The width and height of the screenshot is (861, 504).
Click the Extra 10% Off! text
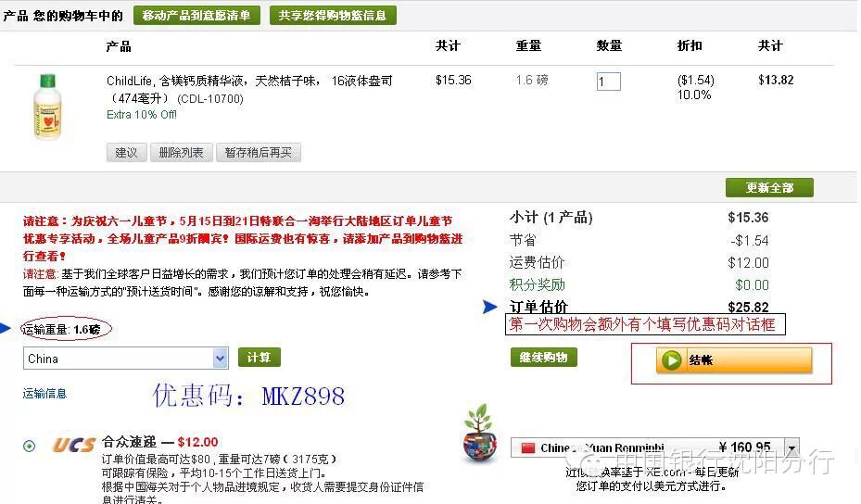click(142, 115)
